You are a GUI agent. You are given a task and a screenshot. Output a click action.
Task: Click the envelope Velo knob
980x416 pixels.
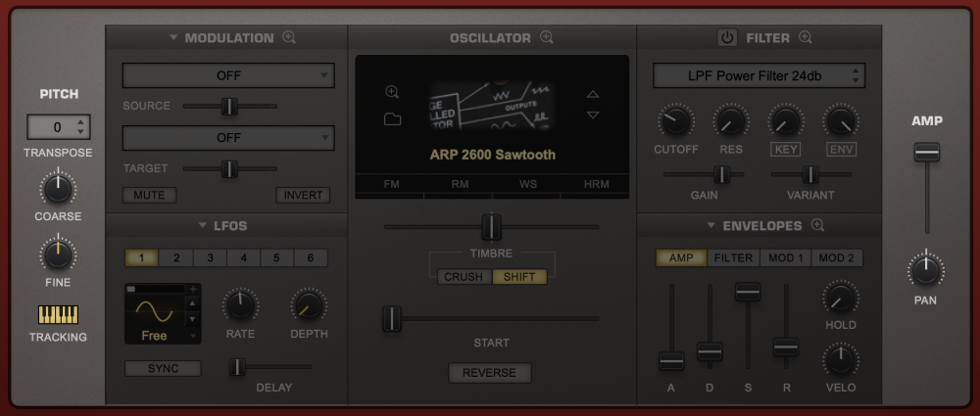[x=841, y=360]
